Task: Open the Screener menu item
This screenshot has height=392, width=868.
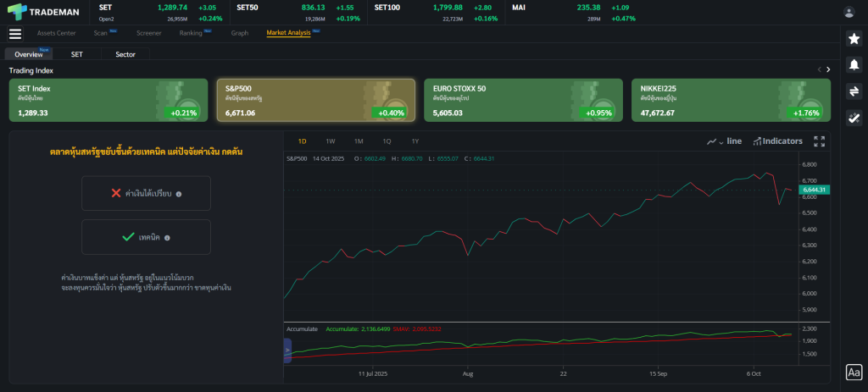Action: point(149,33)
